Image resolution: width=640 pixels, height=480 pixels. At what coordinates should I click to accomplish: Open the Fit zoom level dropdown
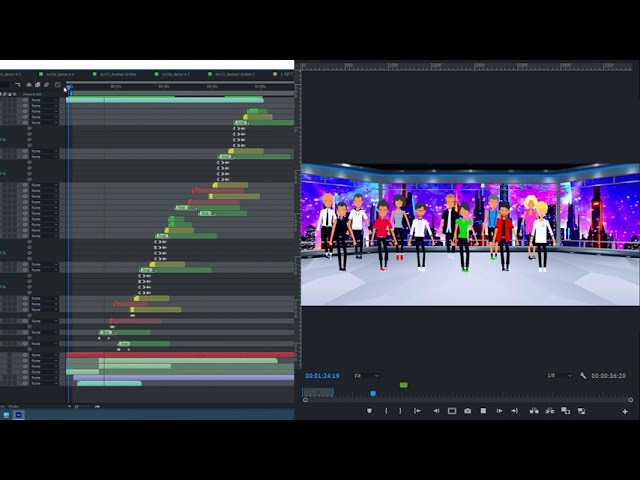367,376
